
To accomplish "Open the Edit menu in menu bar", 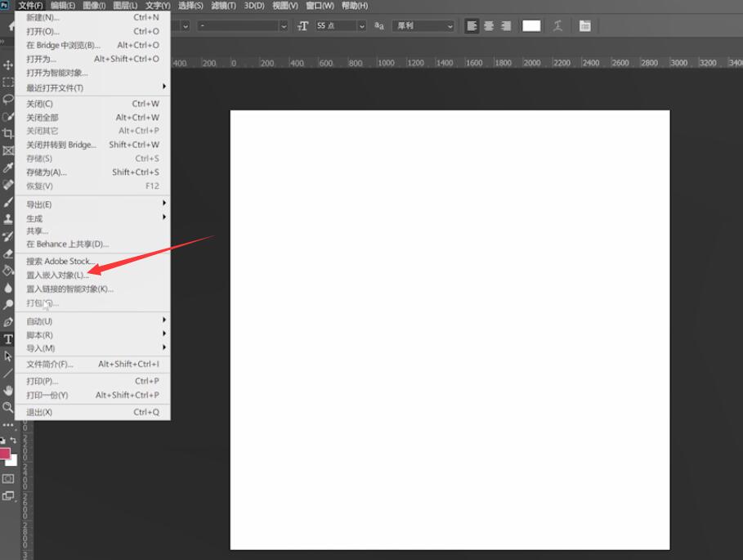I will tap(63, 6).
